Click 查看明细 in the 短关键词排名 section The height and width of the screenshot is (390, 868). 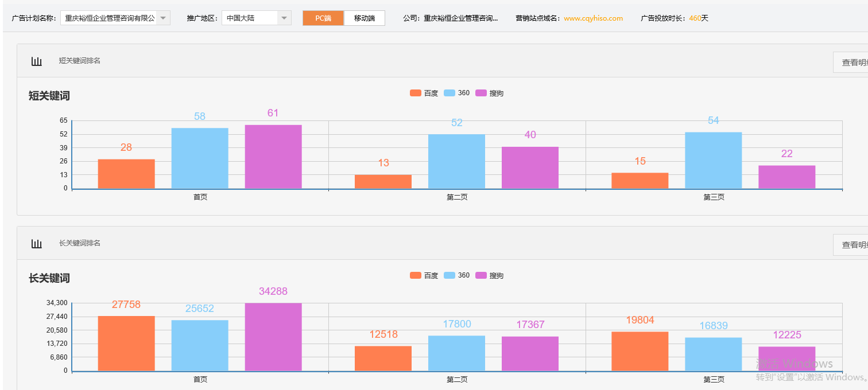coord(855,61)
